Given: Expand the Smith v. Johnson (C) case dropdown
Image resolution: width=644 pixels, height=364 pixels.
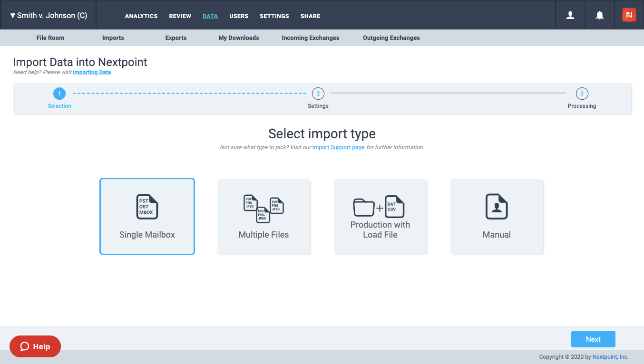Looking at the screenshot, I should pos(48,15).
